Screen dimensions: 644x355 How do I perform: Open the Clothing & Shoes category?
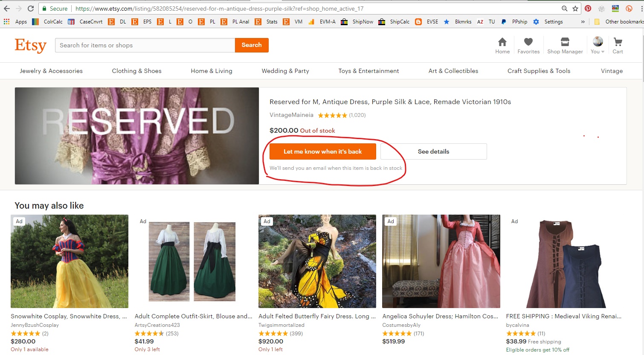coord(136,71)
